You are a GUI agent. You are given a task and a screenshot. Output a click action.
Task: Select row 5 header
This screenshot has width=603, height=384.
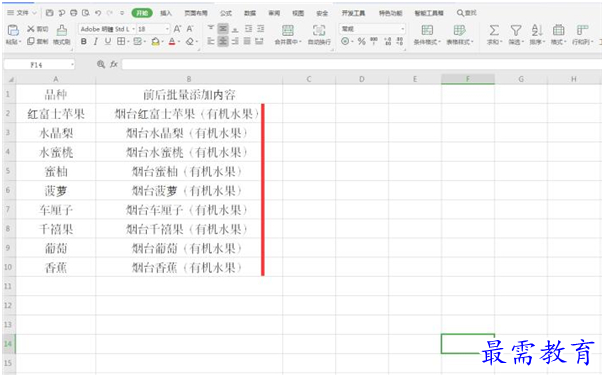[x=8, y=171]
